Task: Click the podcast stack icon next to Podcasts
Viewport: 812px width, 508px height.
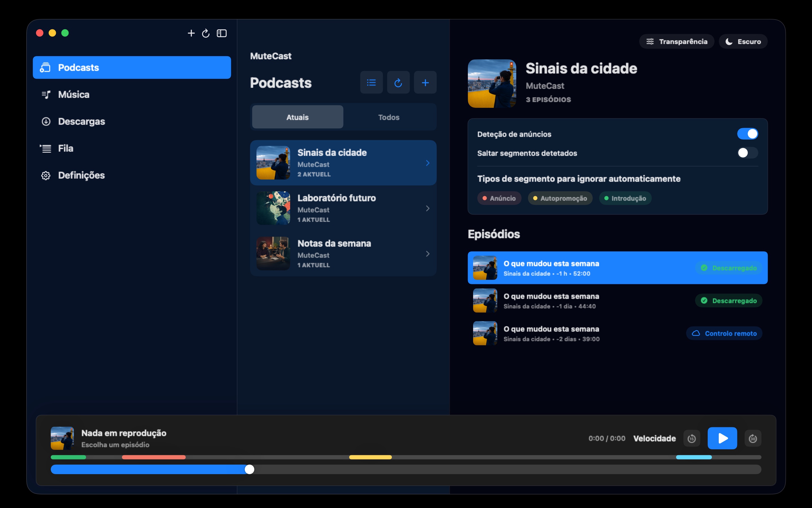Action: (45, 67)
